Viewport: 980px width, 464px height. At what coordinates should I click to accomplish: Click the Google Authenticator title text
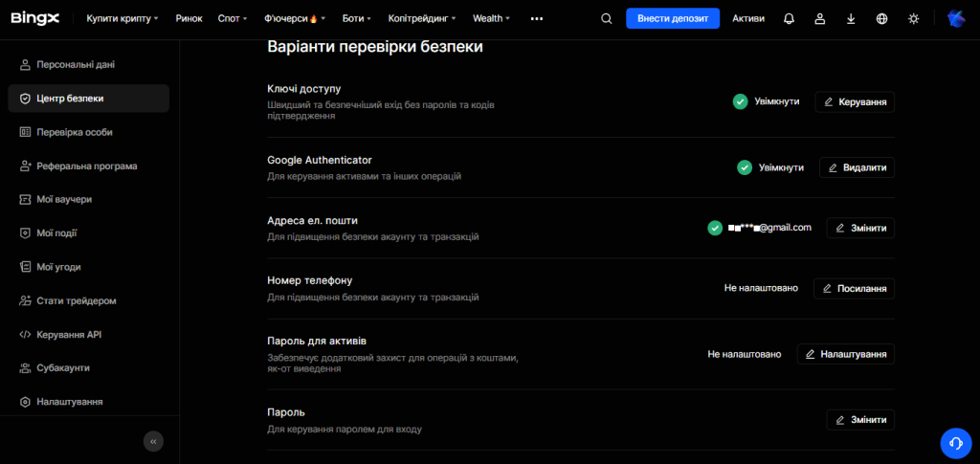click(x=320, y=161)
